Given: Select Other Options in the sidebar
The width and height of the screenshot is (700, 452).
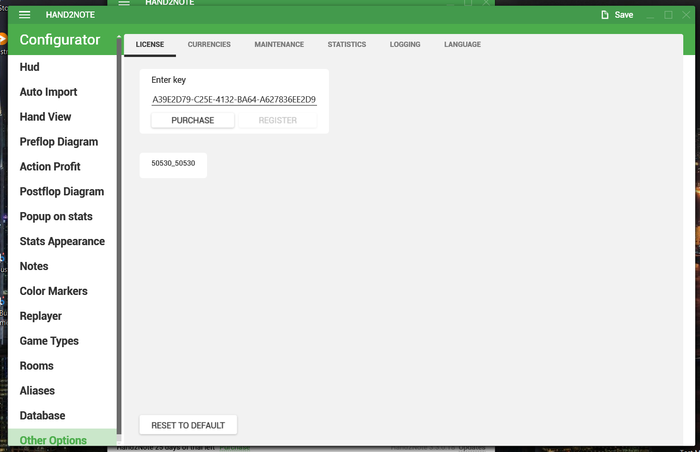Looking at the screenshot, I should pos(62,438).
